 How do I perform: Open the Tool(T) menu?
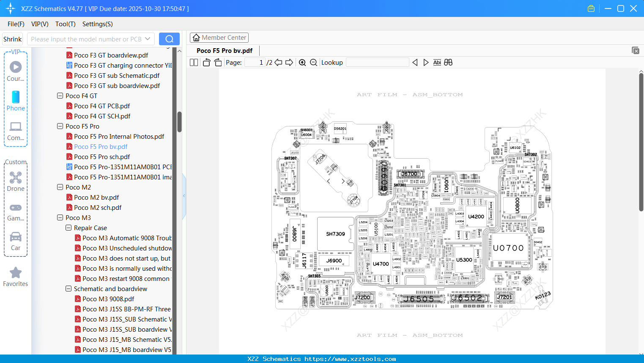click(66, 24)
